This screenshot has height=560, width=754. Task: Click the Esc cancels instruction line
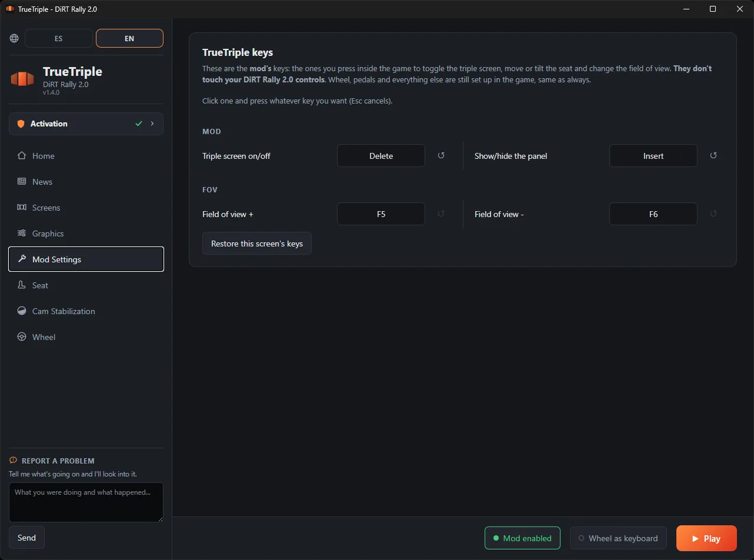coord(297,101)
